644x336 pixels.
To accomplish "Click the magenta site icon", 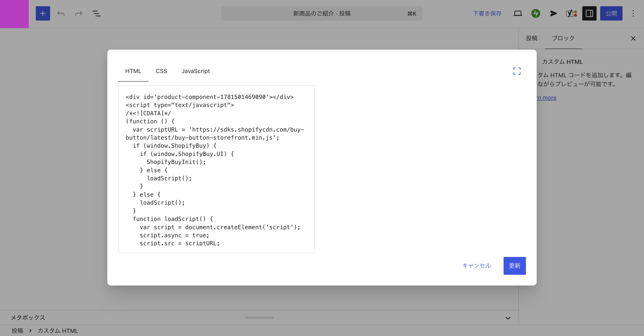I will (x=14, y=14).
